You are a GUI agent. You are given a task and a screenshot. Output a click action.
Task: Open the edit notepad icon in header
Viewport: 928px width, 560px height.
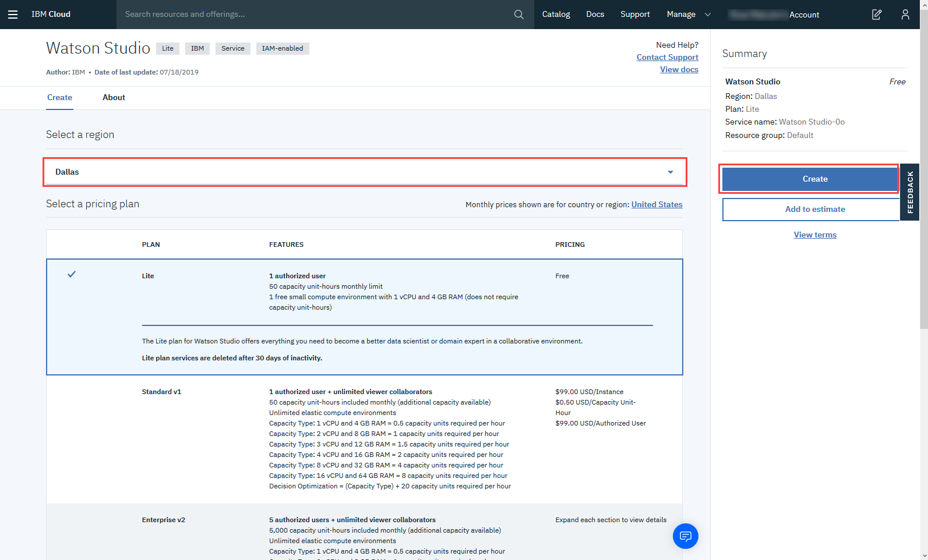click(x=876, y=15)
